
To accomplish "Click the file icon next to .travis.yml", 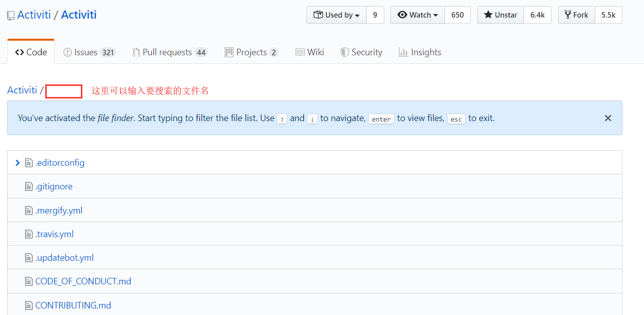I will point(29,234).
